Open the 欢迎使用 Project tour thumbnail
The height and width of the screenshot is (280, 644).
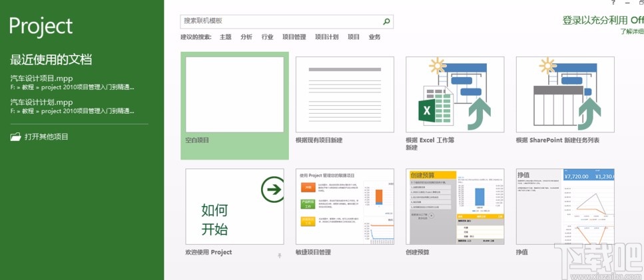(234, 207)
